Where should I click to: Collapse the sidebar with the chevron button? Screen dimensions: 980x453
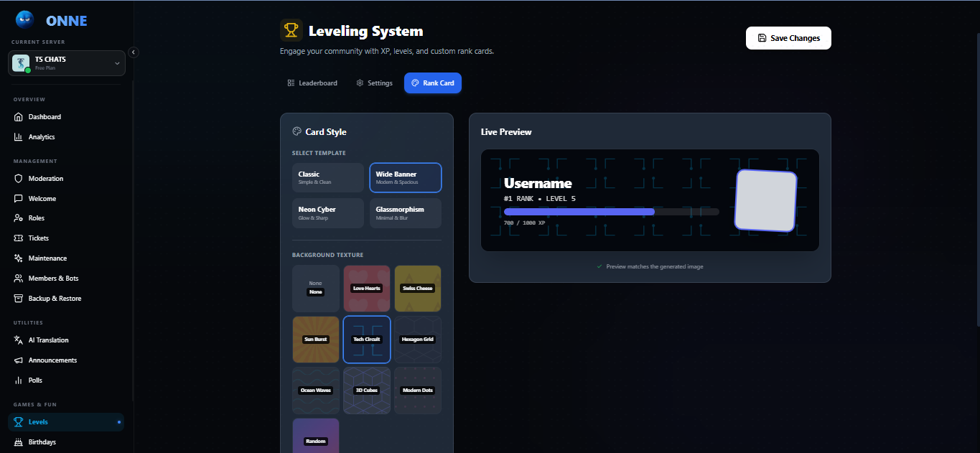tap(134, 52)
